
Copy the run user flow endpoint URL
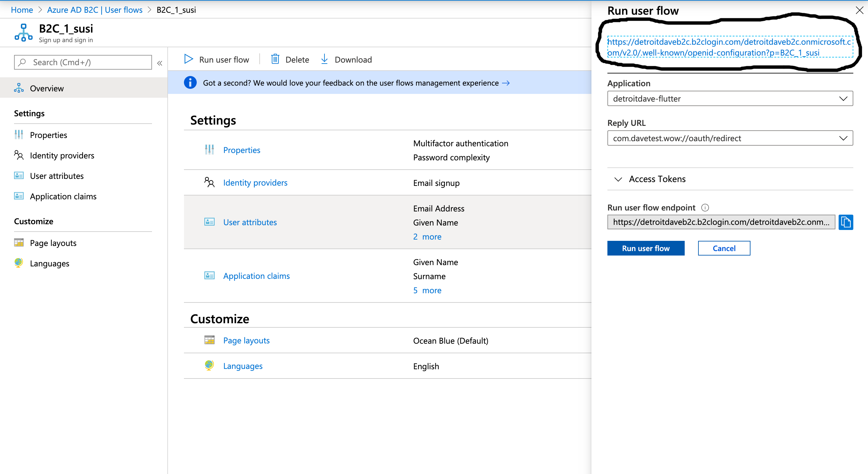(846, 222)
